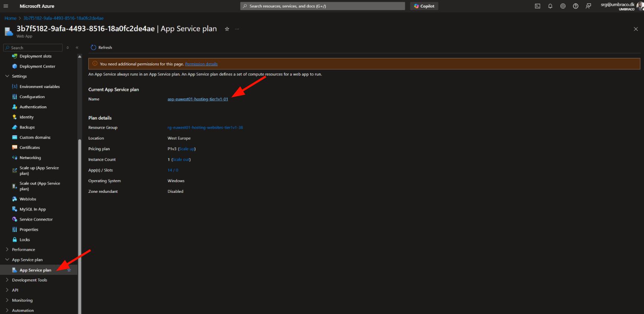This screenshot has width=644, height=314.
Task: Collapse the Settings section
Action: coord(7,76)
